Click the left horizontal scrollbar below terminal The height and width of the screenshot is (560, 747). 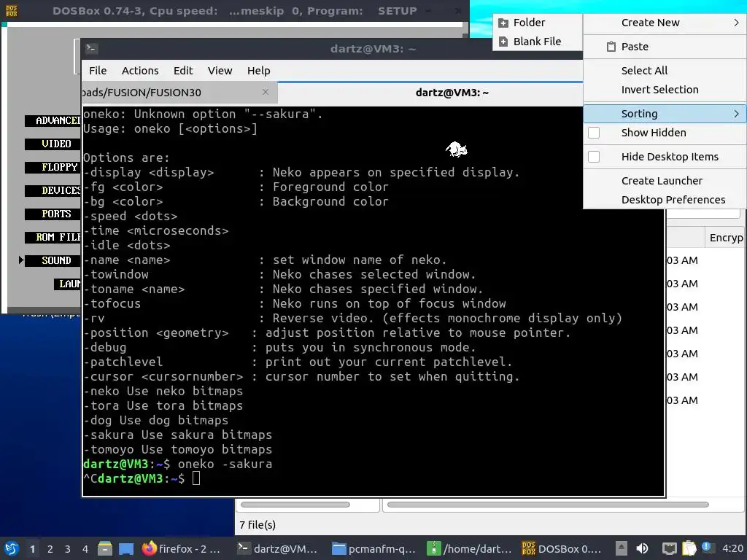tap(295, 505)
